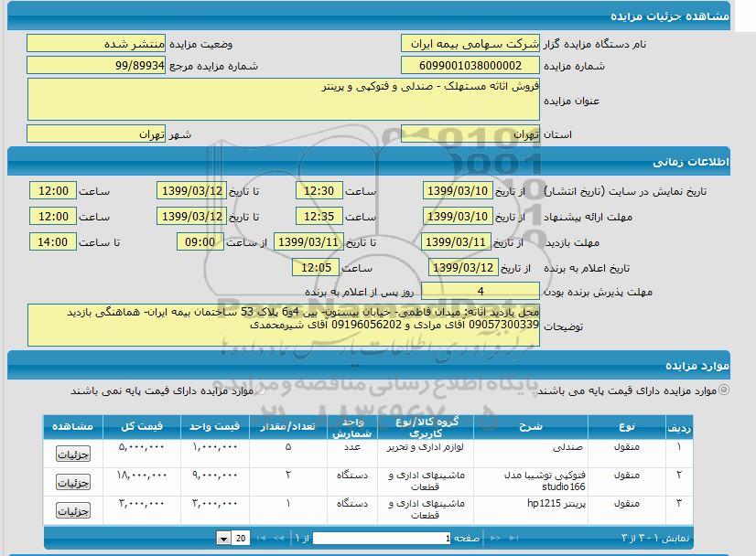
Task: Click column header واحد شمارش
Action: pyautogui.click(x=352, y=427)
